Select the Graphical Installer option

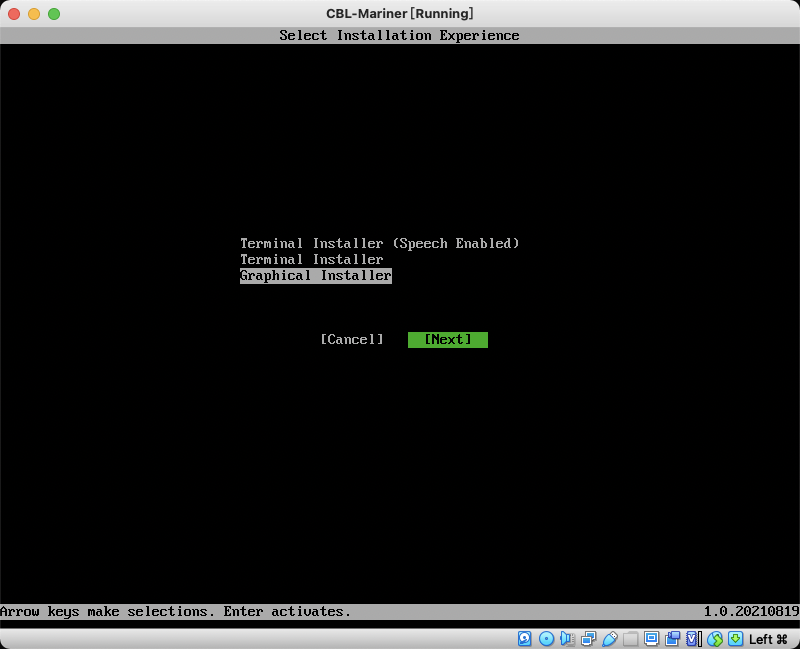tap(316, 276)
